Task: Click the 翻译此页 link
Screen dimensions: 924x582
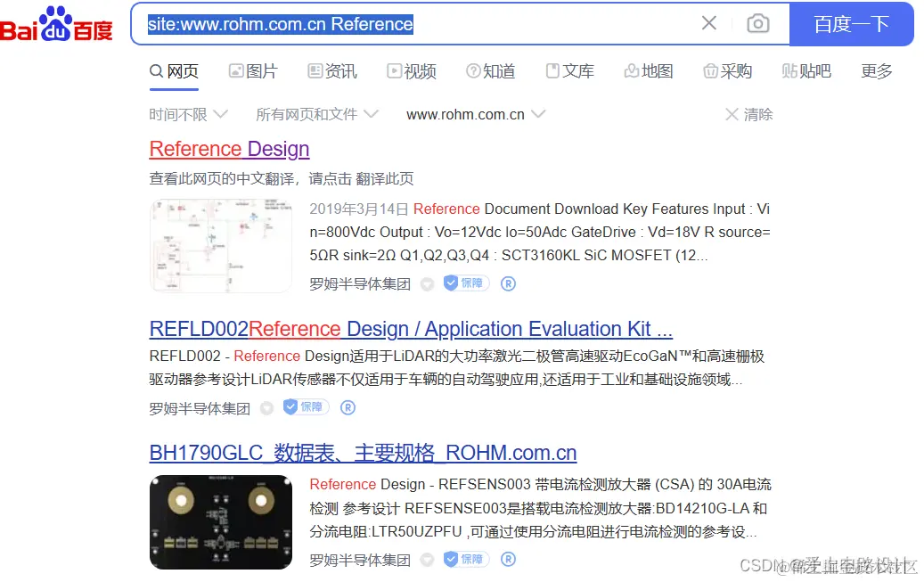Action: click(385, 178)
